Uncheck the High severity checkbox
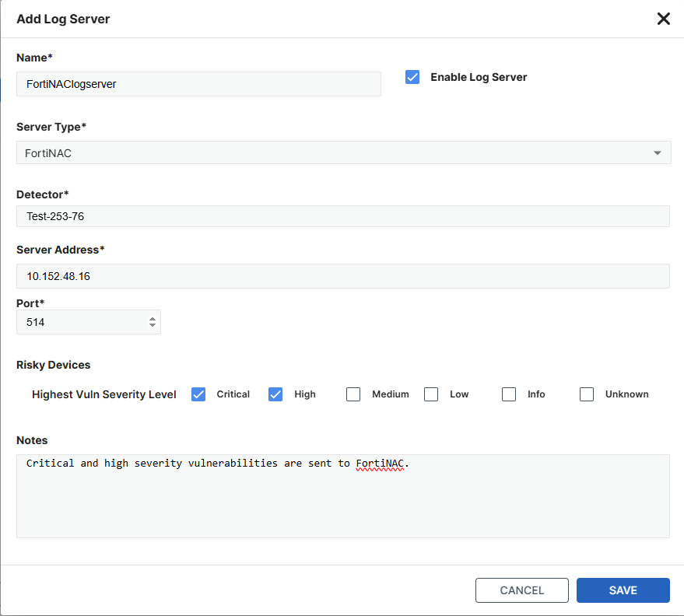 (x=275, y=394)
